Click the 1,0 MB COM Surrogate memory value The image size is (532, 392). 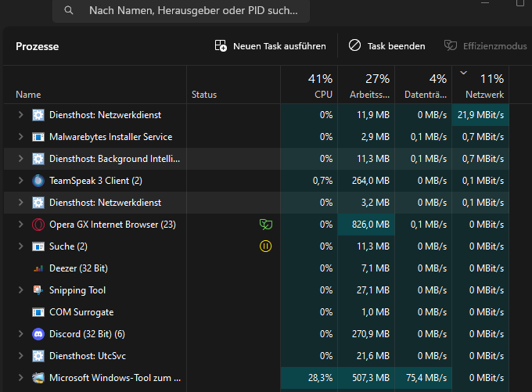point(376,312)
